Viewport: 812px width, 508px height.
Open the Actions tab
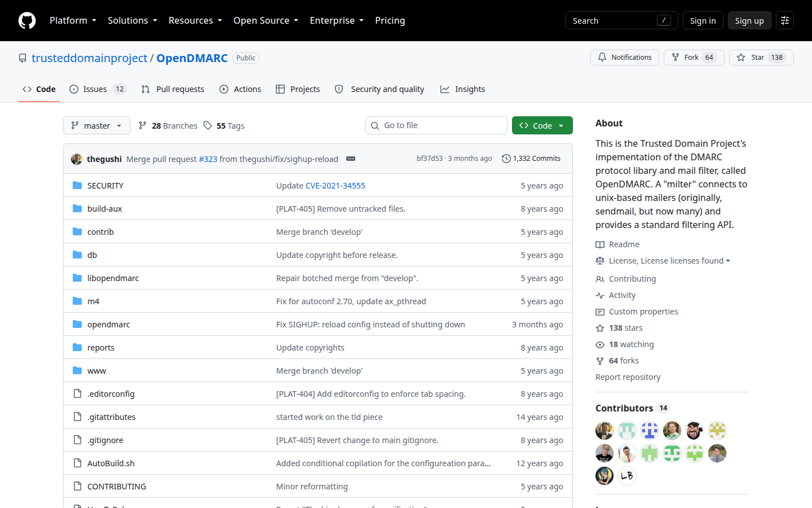[240, 89]
